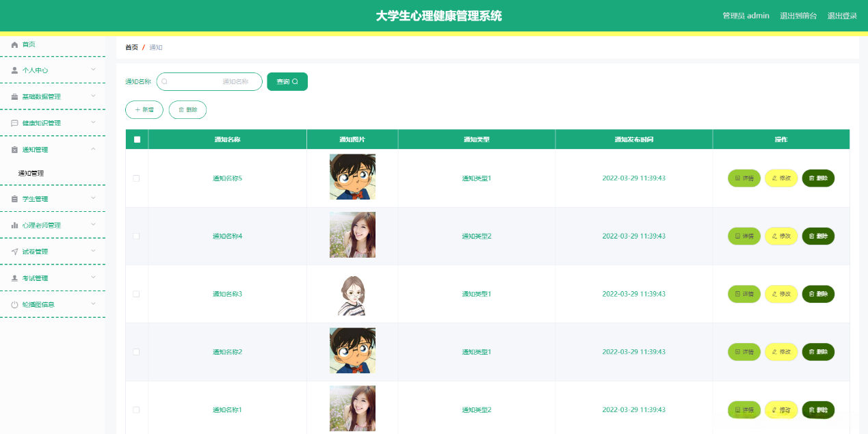Click the briefcase icon for 基础数据管理
868x434 pixels.
point(14,97)
